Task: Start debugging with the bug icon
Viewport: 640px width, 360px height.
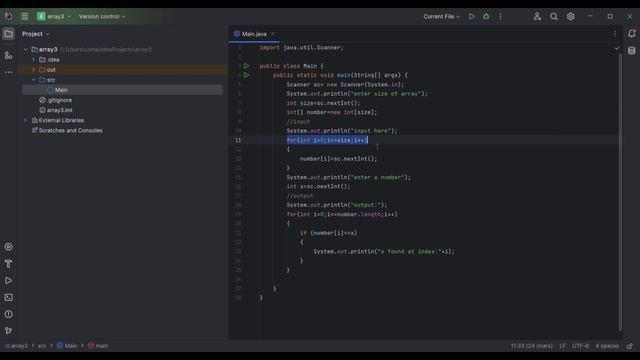Action: pos(486,16)
